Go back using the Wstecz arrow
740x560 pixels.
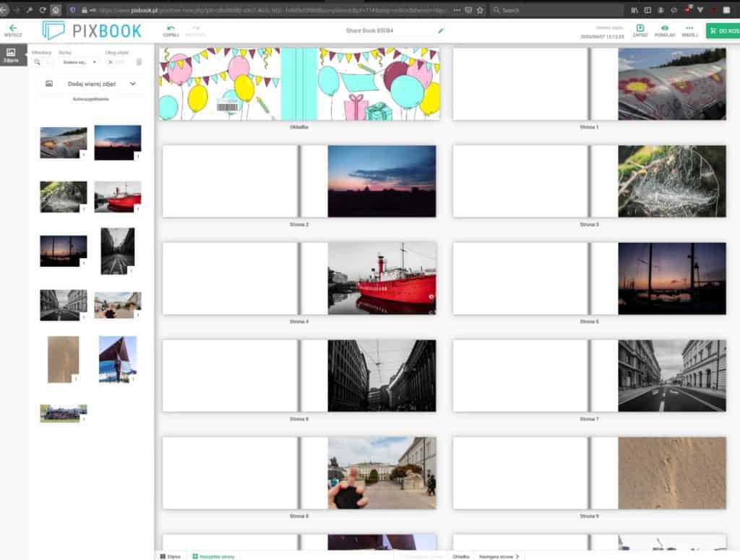pyautogui.click(x=13, y=30)
